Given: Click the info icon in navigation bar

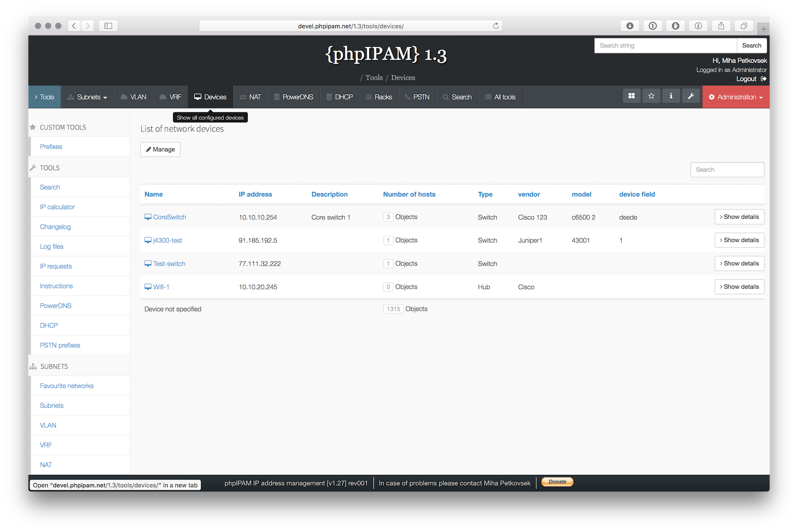Looking at the screenshot, I should 671,96.
